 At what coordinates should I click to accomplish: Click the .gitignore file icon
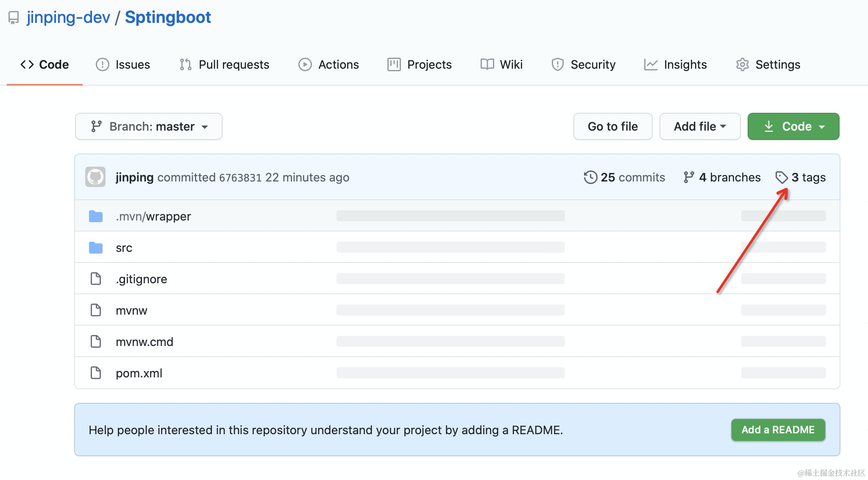[x=96, y=279]
